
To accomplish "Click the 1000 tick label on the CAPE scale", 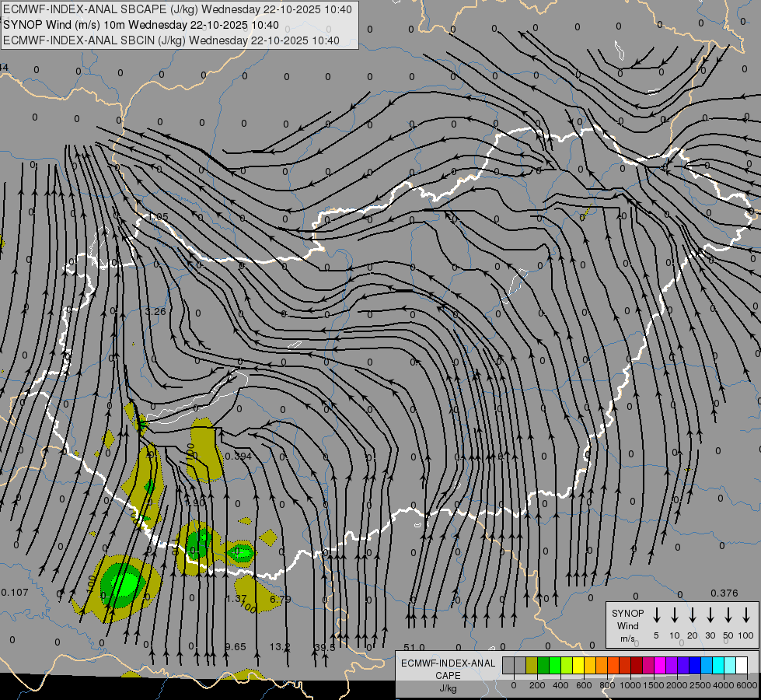I will pyautogui.click(x=630, y=685).
